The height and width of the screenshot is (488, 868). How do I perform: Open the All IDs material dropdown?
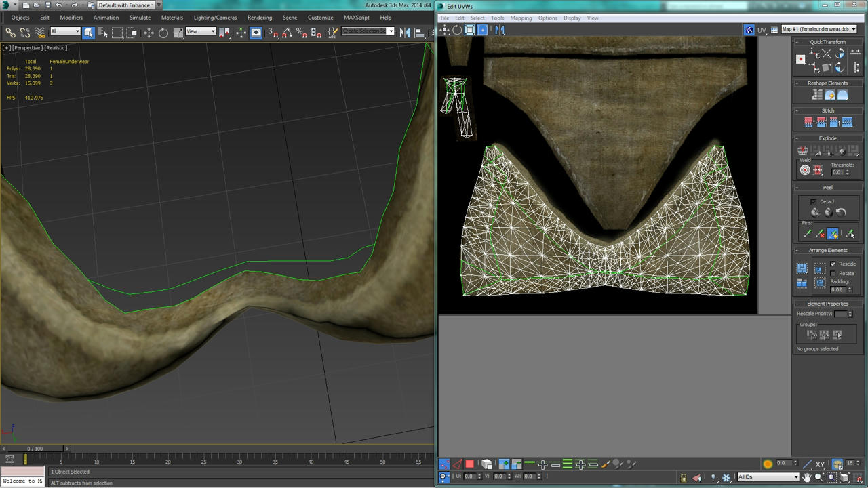[768, 476]
